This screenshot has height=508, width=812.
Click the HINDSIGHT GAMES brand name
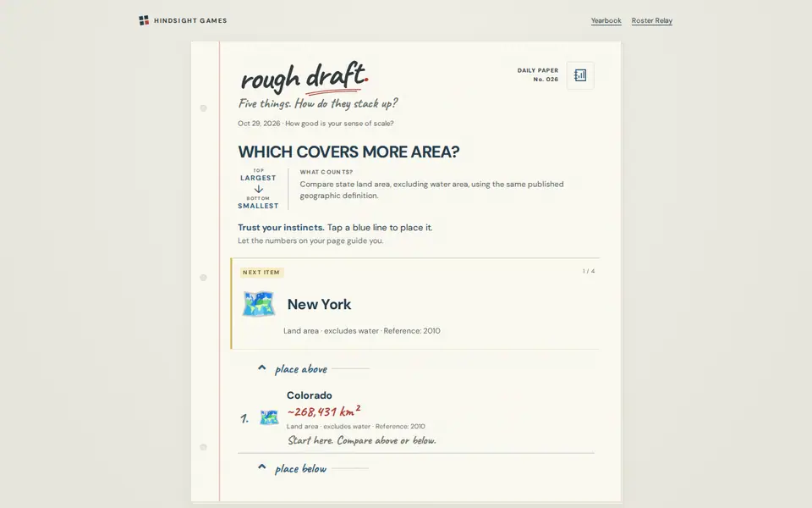(x=190, y=20)
